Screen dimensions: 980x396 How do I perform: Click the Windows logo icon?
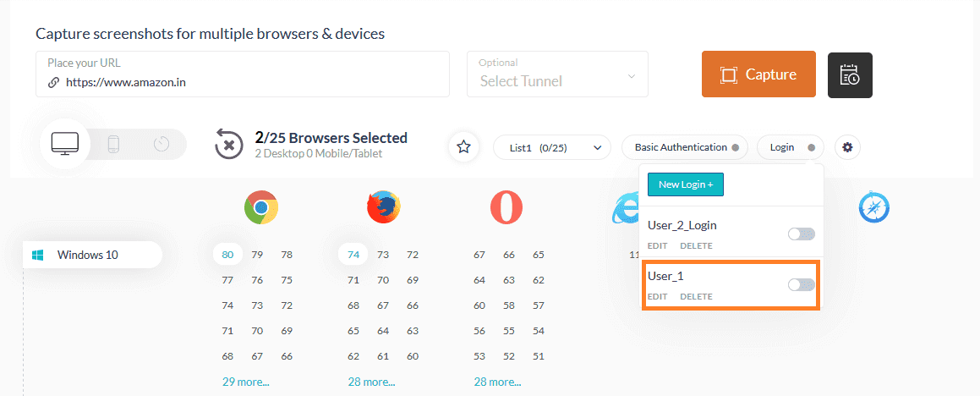point(37,255)
